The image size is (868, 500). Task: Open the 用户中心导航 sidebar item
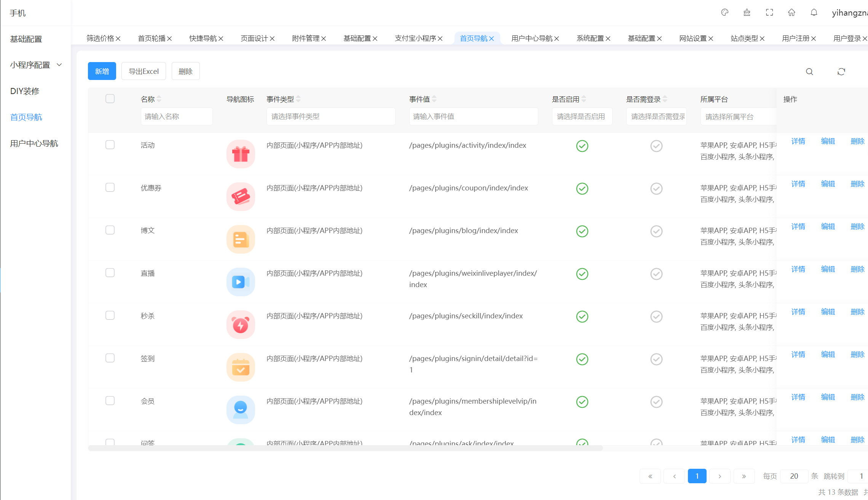(34, 143)
